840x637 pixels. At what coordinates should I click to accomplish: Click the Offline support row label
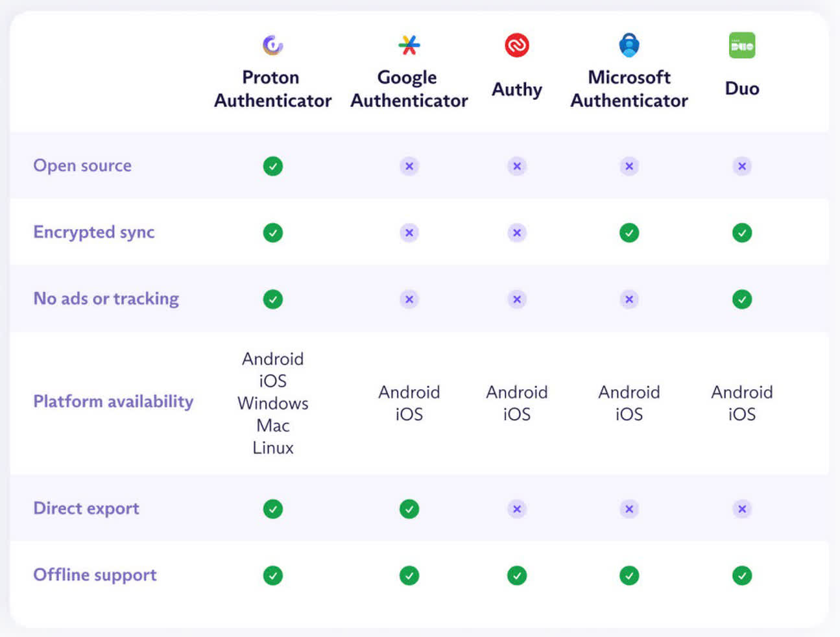click(95, 575)
